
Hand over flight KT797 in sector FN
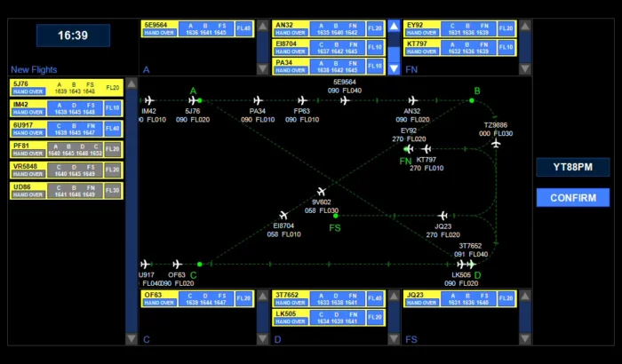click(422, 51)
